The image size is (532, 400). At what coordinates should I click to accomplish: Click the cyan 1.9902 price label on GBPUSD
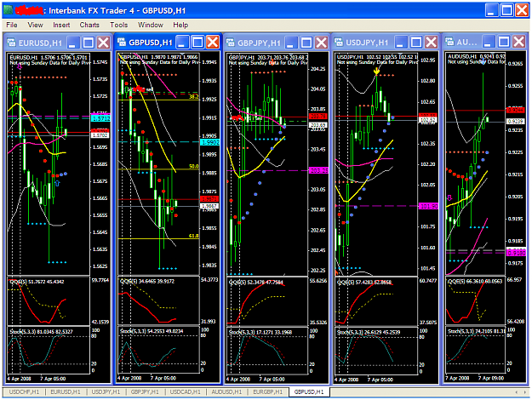209,142
